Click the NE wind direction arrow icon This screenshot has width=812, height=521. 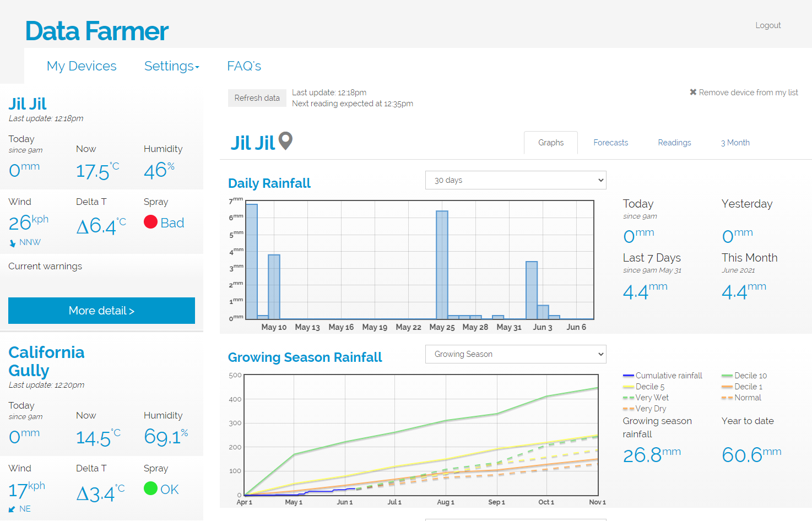point(12,509)
